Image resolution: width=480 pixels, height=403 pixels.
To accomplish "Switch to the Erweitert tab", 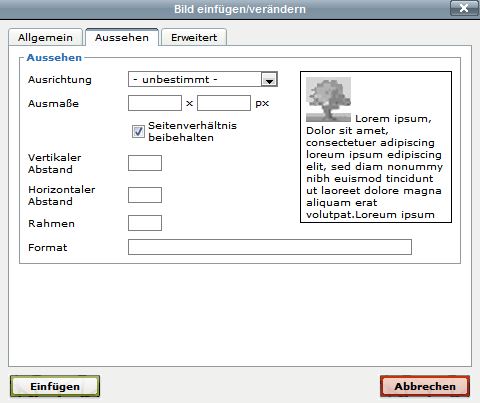I will (194, 38).
